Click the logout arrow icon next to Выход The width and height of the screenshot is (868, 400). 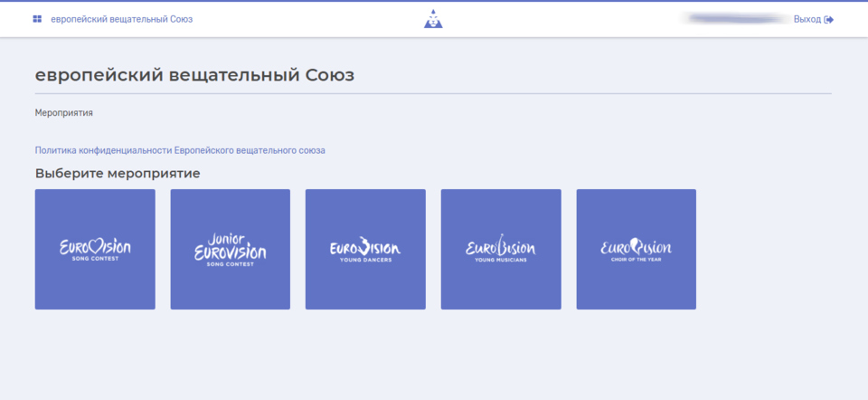tap(829, 19)
